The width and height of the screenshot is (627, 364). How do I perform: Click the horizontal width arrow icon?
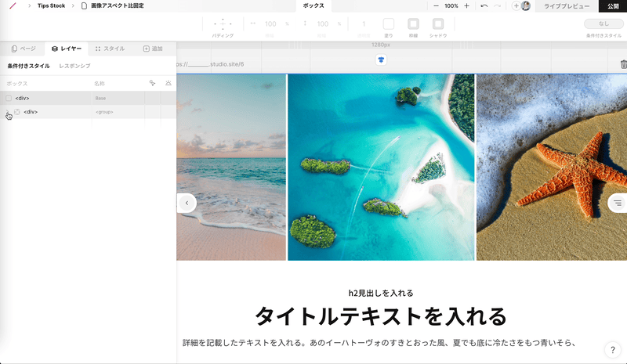point(252,23)
